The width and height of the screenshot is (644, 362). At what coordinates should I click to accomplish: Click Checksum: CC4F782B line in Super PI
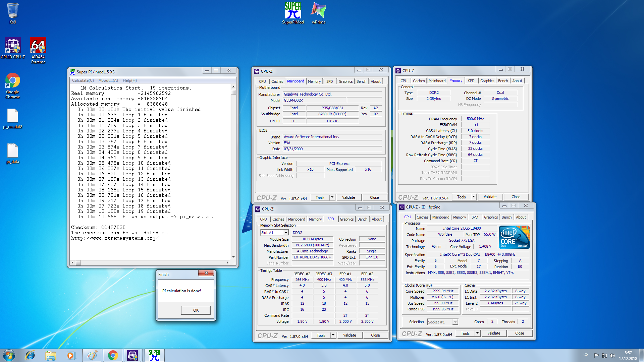click(98, 228)
